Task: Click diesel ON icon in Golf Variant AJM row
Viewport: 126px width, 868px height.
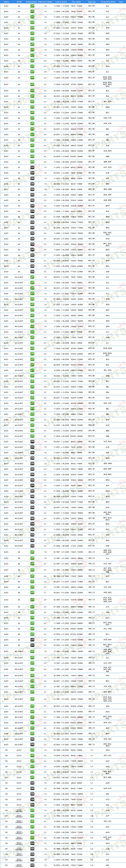Action: click(32, 849)
